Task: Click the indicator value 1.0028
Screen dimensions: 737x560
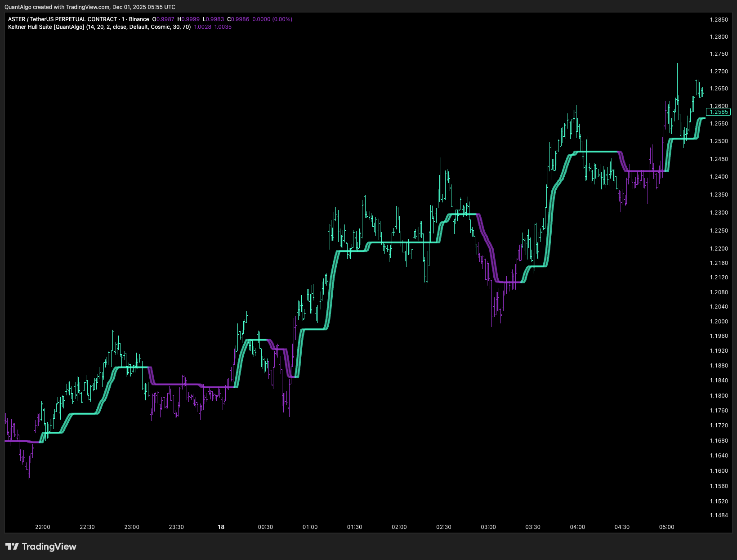Action: pyautogui.click(x=202, y=27)
